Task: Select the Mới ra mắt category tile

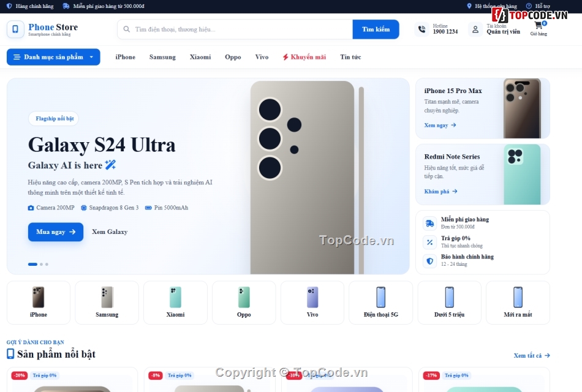Action: 518,303
